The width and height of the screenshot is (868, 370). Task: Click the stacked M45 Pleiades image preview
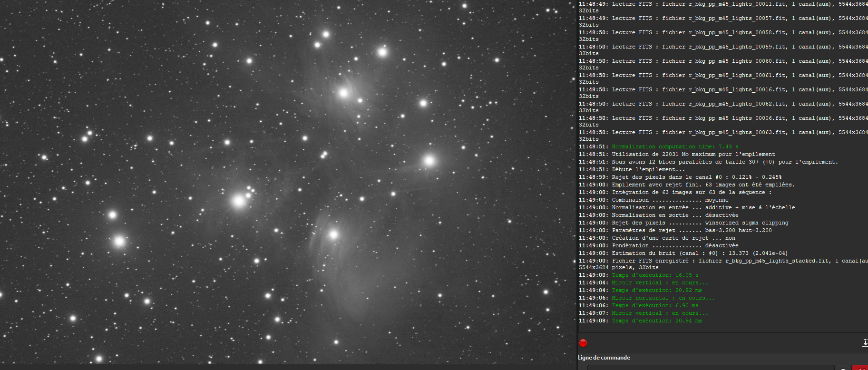pyautogui.click(x=288, y=182)
